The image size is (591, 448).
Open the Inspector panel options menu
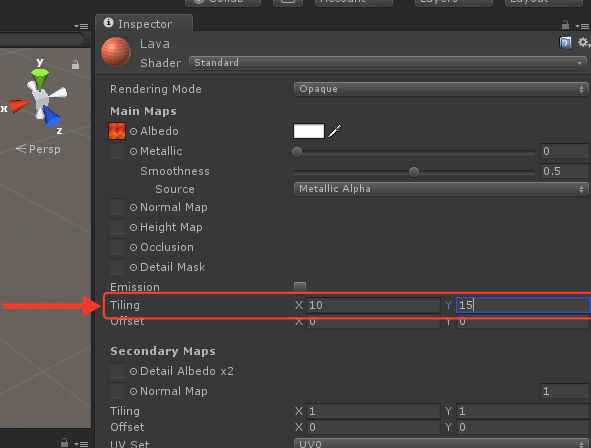[x=582, y=26]
